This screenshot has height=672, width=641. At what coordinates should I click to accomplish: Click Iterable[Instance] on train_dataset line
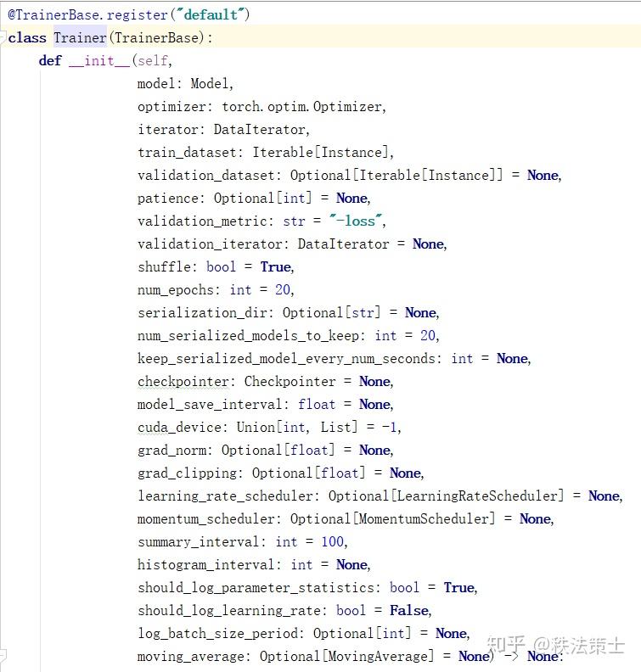[320, 153]
